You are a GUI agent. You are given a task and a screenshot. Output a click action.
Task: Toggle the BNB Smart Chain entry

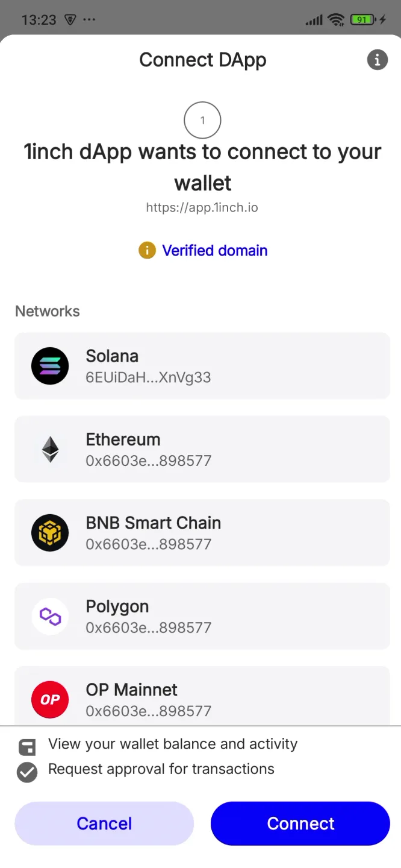(202, 533)
